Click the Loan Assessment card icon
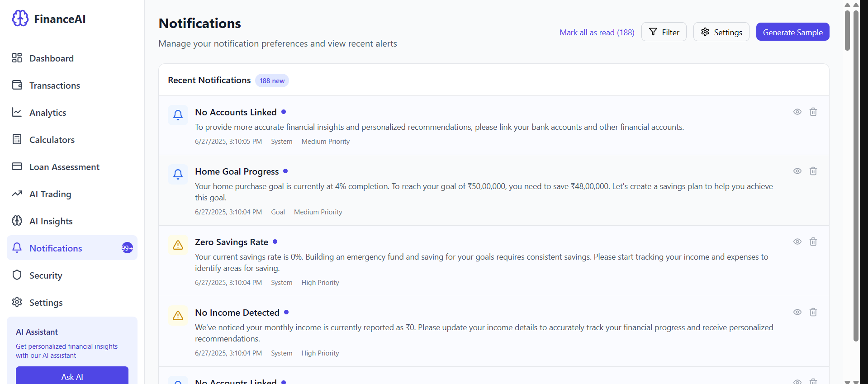The image size is (868, 384). point(17,166)
